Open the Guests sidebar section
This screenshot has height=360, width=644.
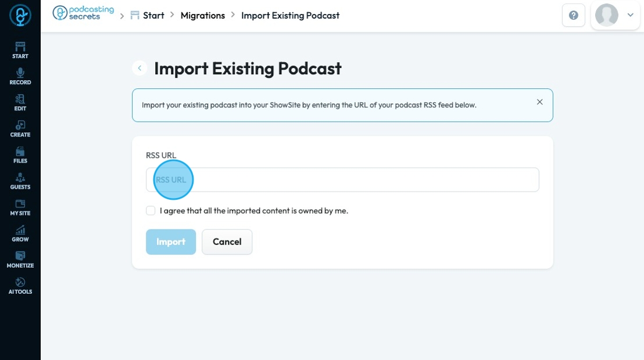(x=20, y=181)
